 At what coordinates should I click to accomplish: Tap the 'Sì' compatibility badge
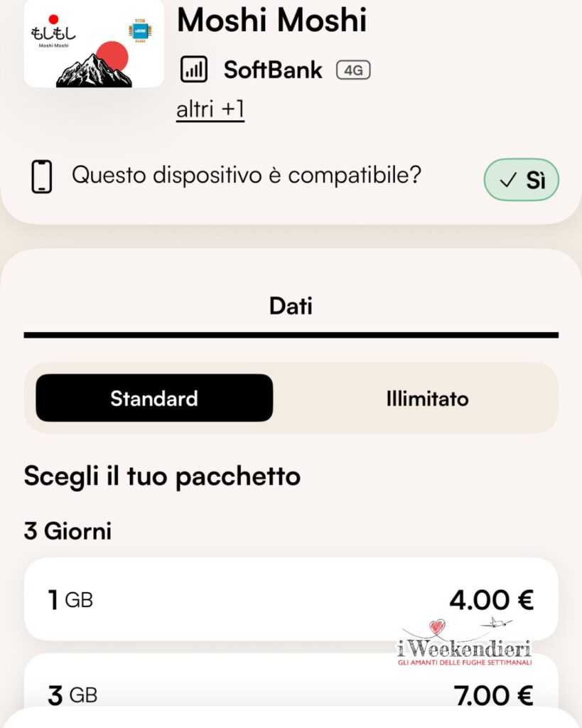coord(521,180)
